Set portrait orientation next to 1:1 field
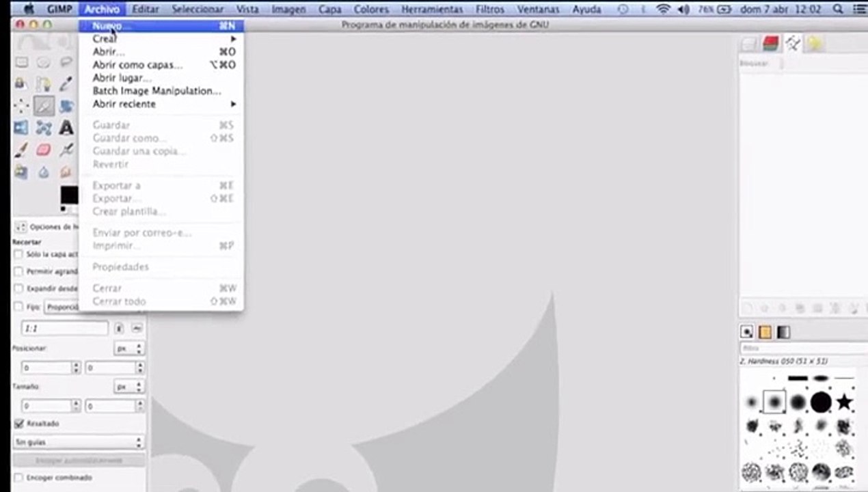This screenshot has width=868, height=492. [120, 329]
